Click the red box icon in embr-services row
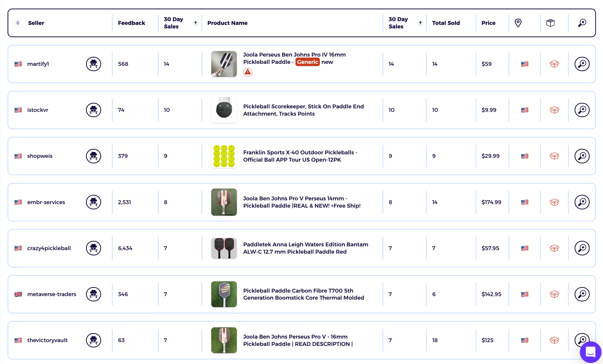Screen dimensions: 603x364 [x=554, y=202]
